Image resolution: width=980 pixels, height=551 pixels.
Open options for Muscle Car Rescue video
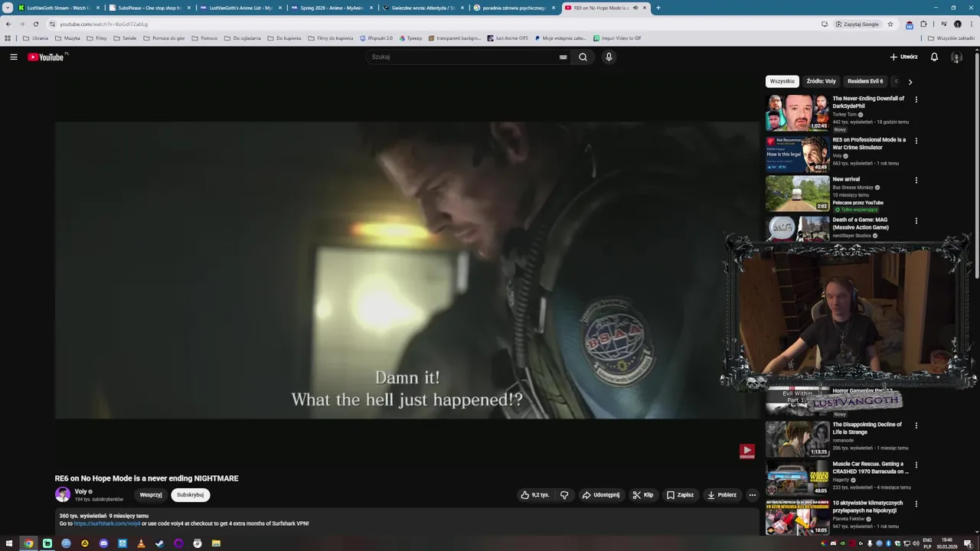916,465
